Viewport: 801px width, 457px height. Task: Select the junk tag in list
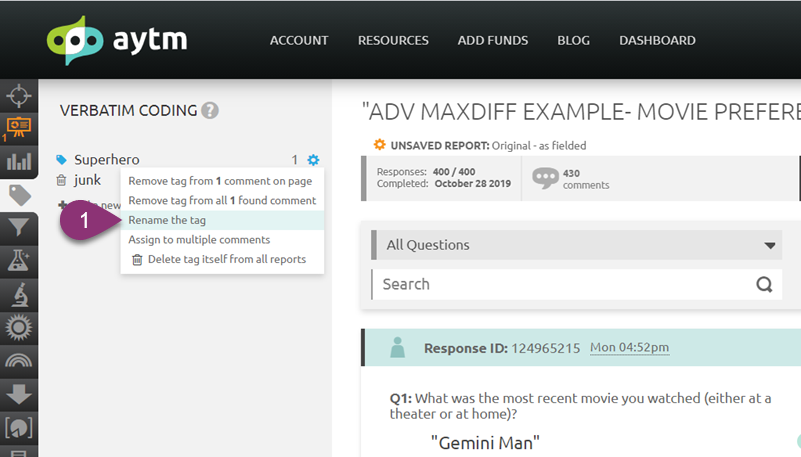[x=87, y=180]
